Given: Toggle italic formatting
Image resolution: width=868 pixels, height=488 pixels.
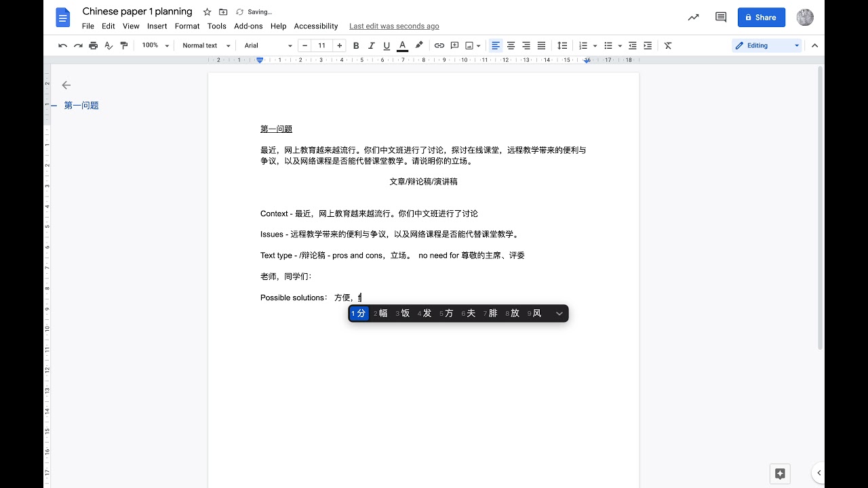Looking at the screenshot, I should click(x=372, y=45).
